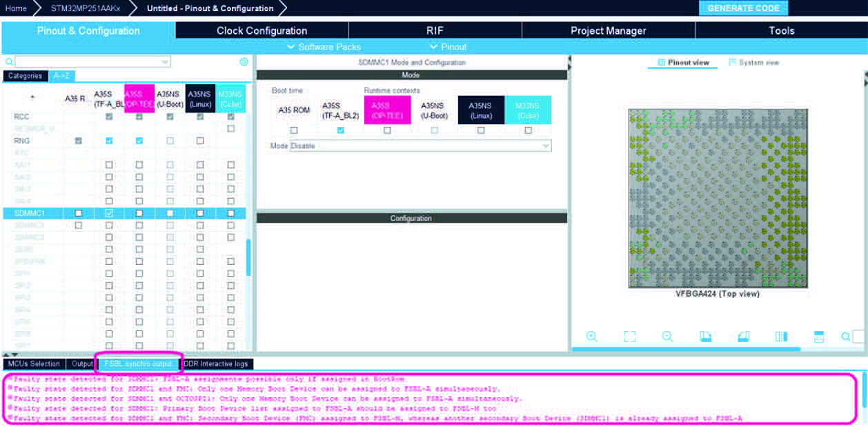Select the A35NS Linux column header
This screenshot has height=427, width=868.
[x=200, y=98]
